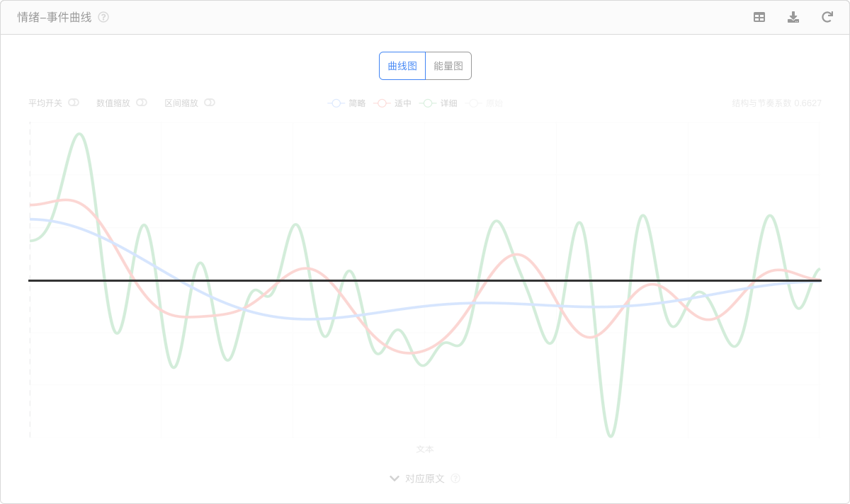Open the data table view icon
850x504 pixels.
pyautogui.click(x=759, y=18)
